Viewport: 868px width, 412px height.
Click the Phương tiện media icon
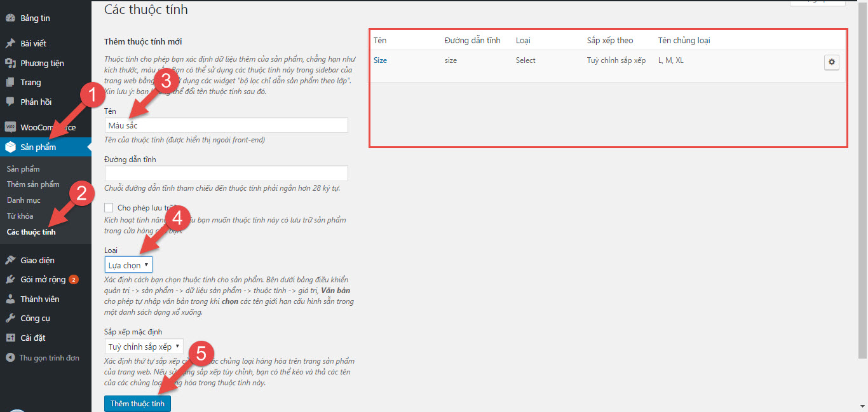pos(10,63)
